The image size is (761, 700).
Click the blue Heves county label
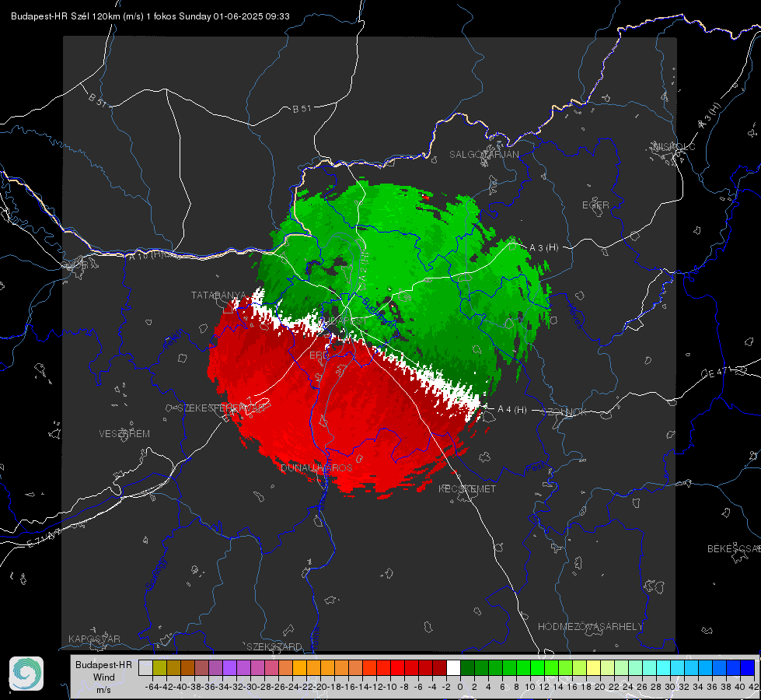click(x=574, y=317)
